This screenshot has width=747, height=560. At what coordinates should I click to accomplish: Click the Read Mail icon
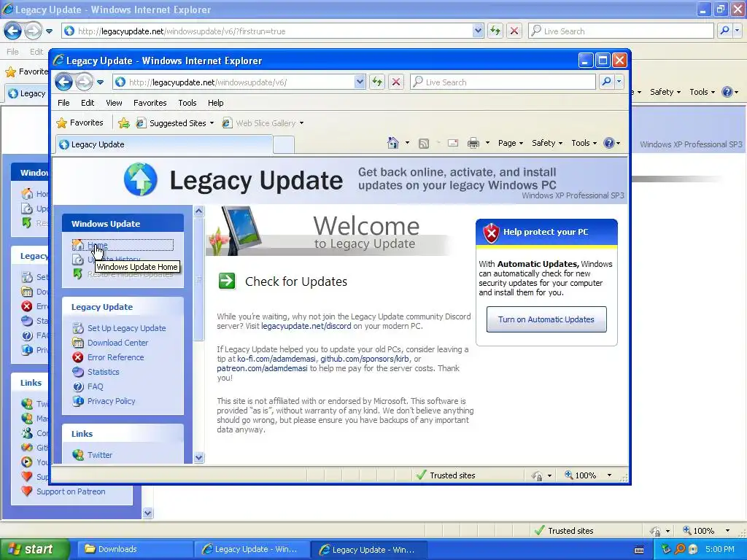tap(453, 143)
